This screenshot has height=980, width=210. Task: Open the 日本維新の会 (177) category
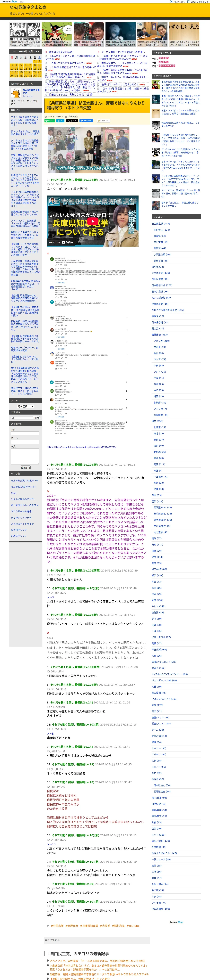click(x=162, y=285)
